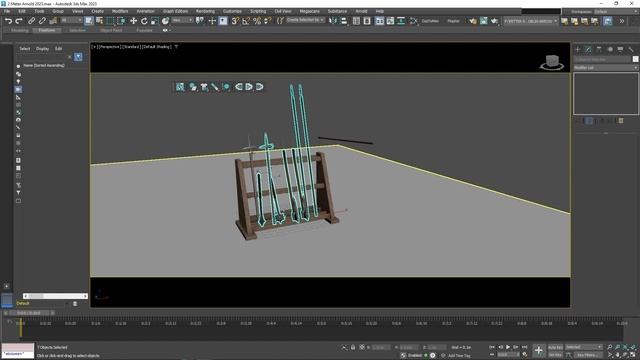Open the Rendering menu

[205, 11]
